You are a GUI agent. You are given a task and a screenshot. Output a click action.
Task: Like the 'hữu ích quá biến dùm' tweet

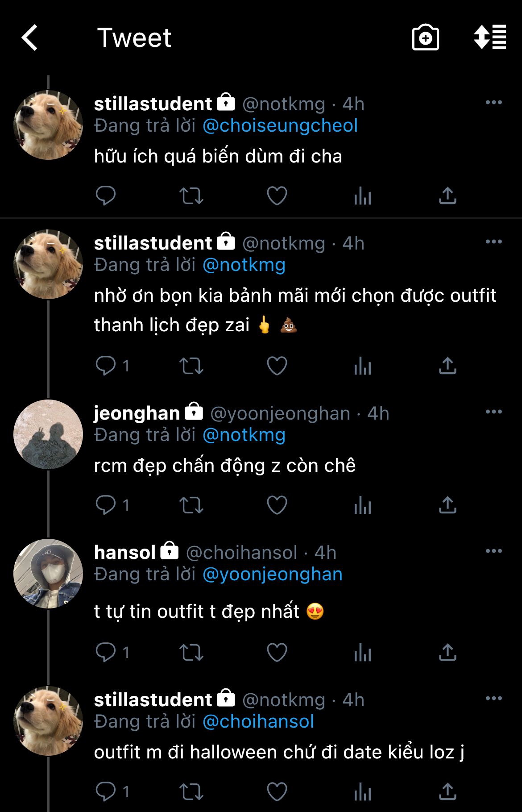[x=277, y=196]
